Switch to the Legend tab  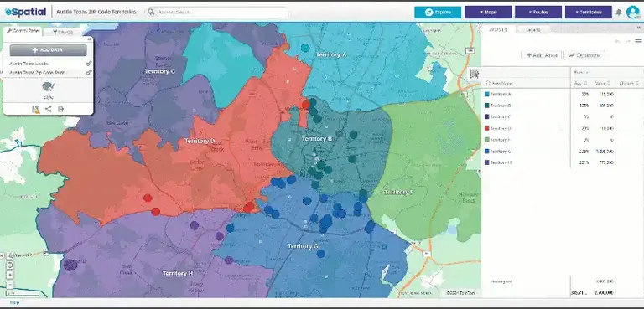click(532, 30)
